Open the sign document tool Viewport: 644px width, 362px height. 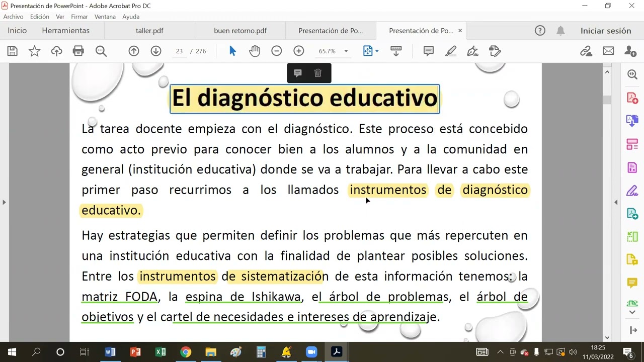[x=472, y=51]
